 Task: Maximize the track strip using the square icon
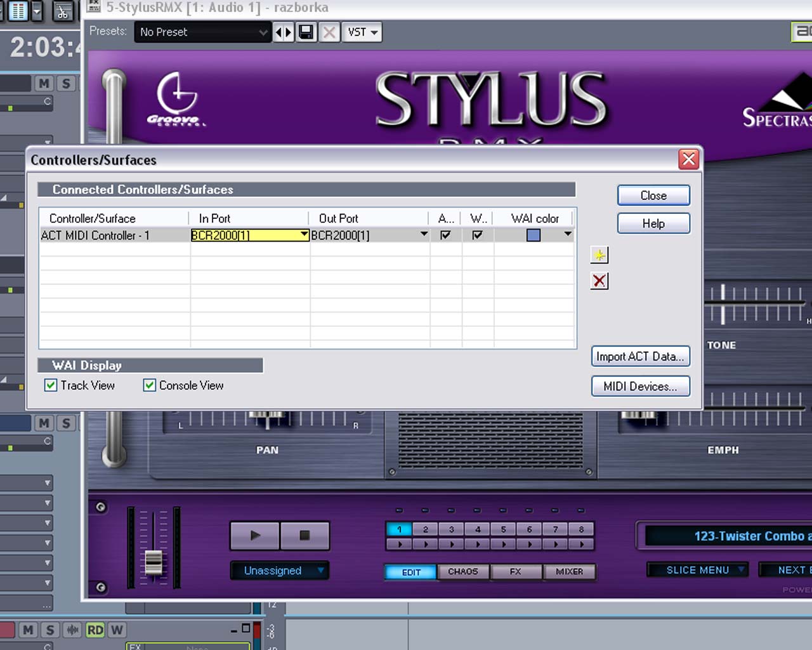pos(246,628)
